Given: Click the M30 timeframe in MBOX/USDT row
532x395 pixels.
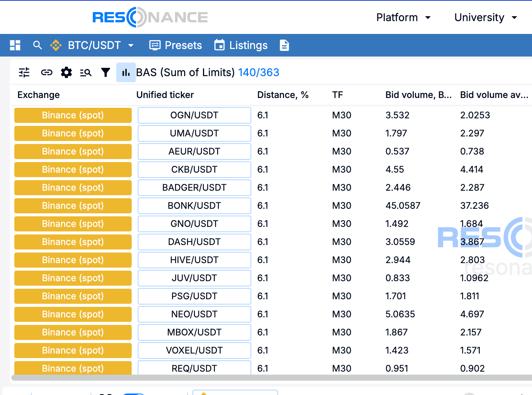Looking at the screenshot, I should 342,332.
